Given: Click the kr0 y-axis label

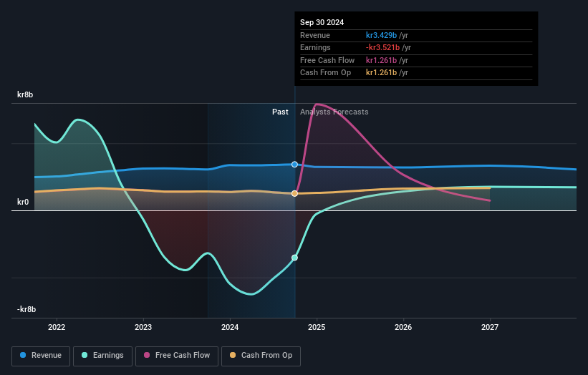Looking at the screenshot, I should [x=23, y=202].
